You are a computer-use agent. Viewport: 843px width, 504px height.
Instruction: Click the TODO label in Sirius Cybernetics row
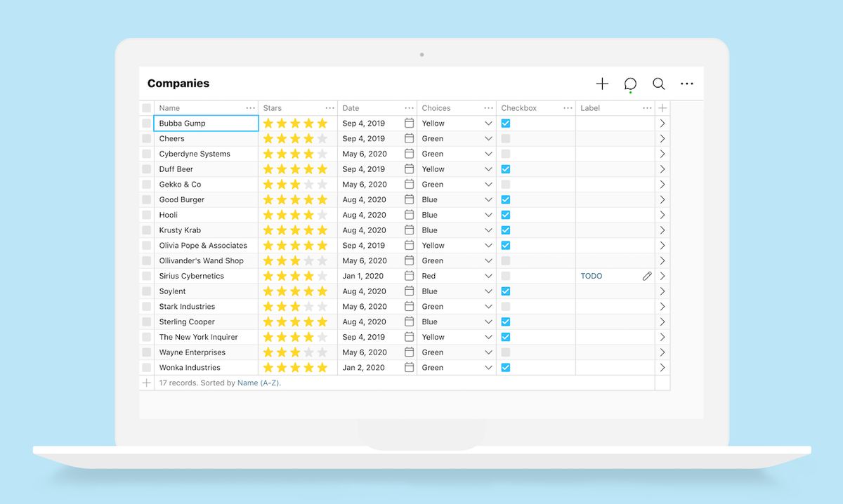click(591, 276)
